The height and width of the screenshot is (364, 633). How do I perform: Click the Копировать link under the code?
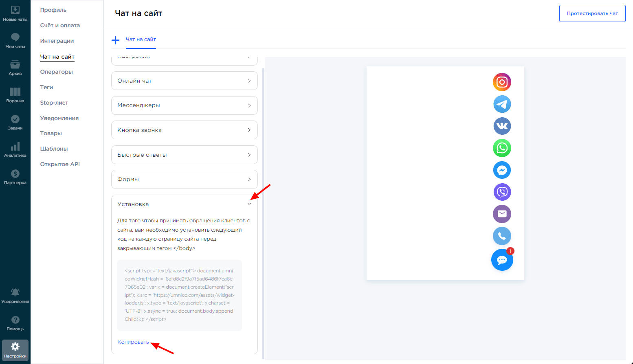click(133, 342)
